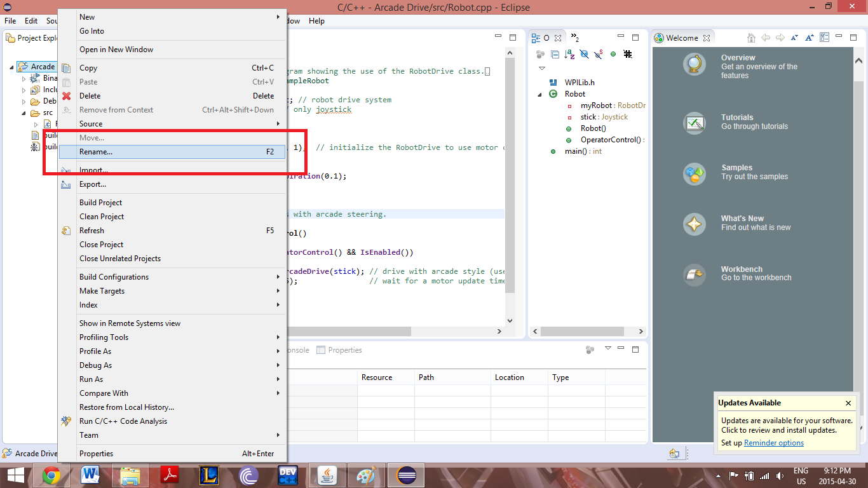This screenshot has height=488, width=868.
Task: Click the Samples link in Welcome
Action: coord(736,168)
